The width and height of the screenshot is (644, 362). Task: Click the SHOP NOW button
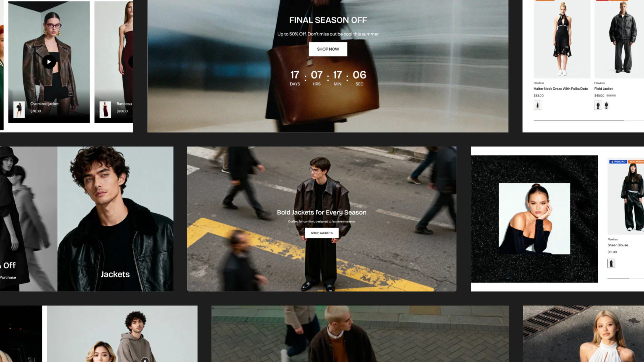point(328,49)
